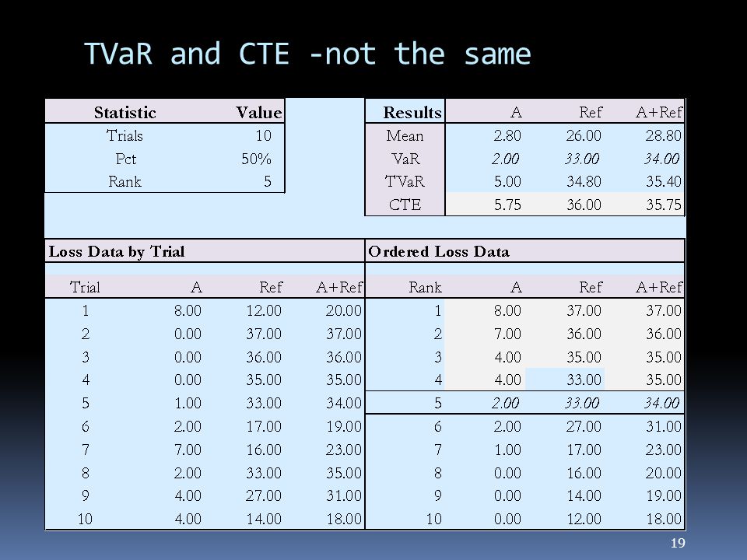Viewport: 747px width, 560px height.
Task: Click Ref value 27.00 in Trial 9 row
Action: coord(264,495)
